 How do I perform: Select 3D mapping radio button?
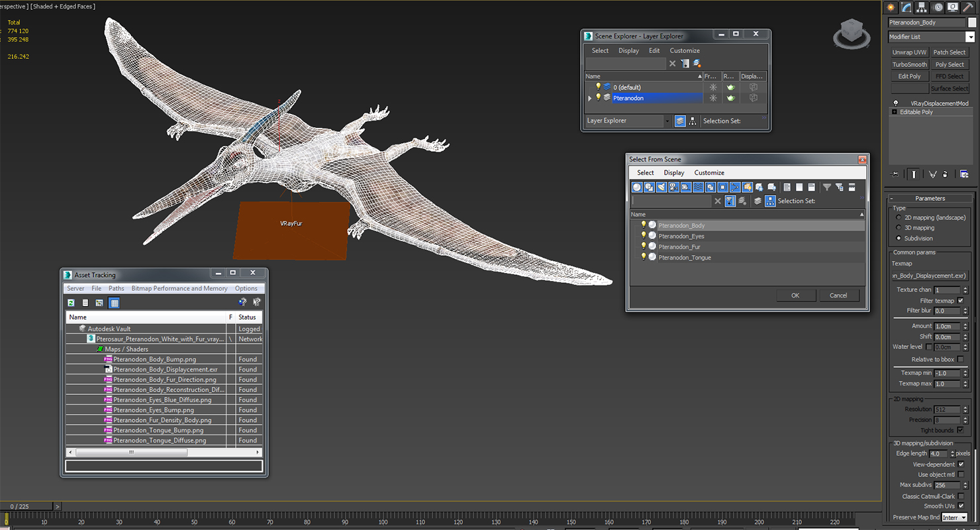click(x=899, y=228)
